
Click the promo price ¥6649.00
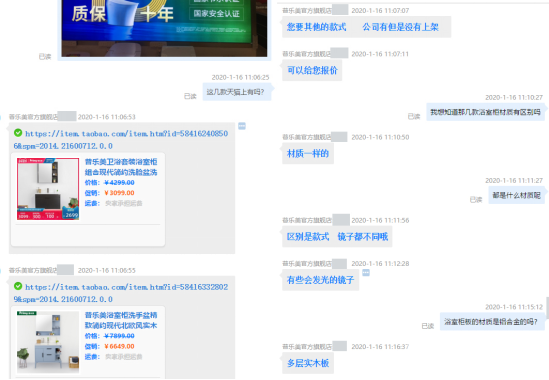pyautogui.click(x=119, y=346)
